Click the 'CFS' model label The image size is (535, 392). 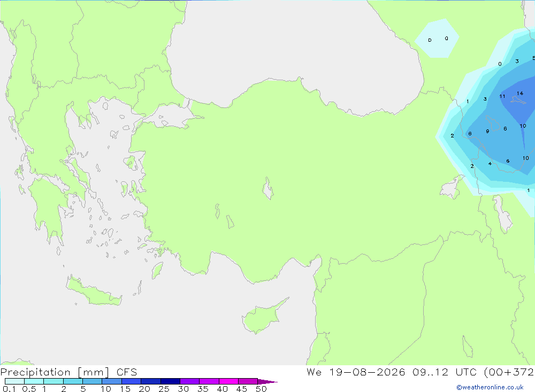coord(127,372)
